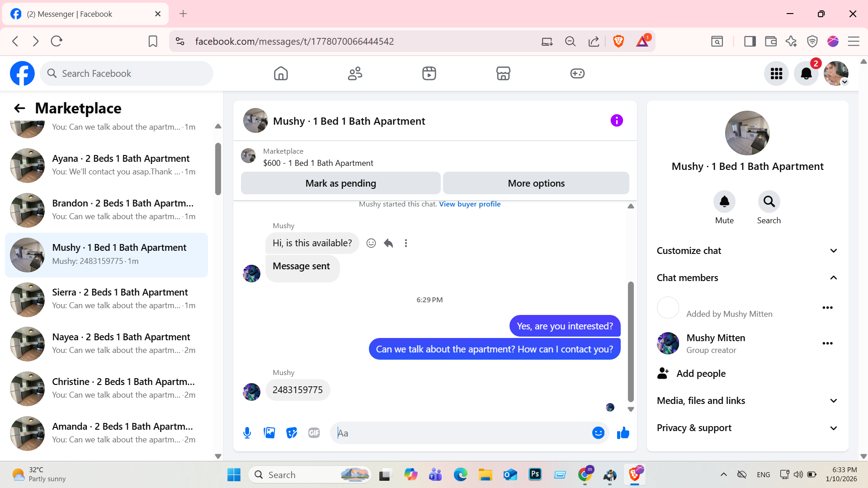Send a thumbs-up like

(623, 433)
